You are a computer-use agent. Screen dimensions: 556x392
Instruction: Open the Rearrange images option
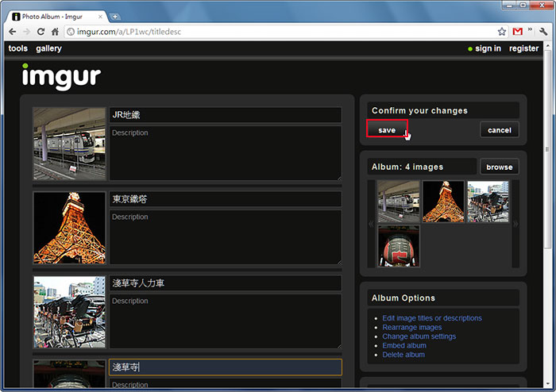[x=412, y=327]
